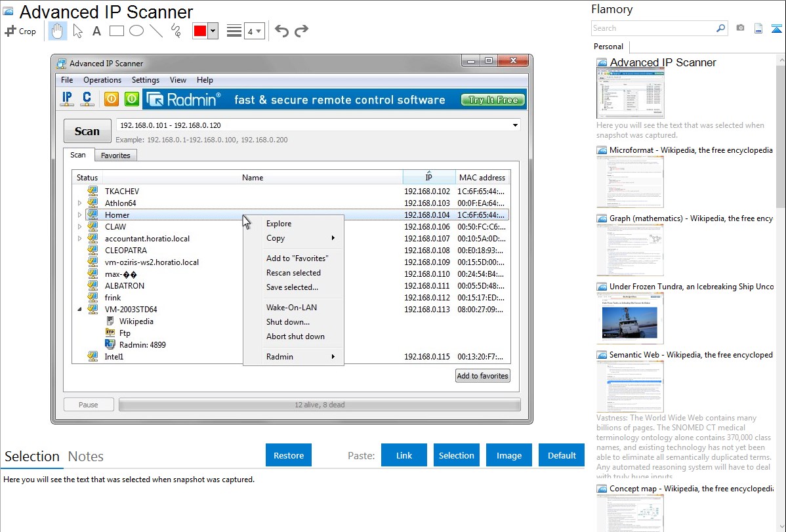Click the C class subnet toolbar icon
The height and width of the screenshot is (532, 786).
(x=87, y=99)
